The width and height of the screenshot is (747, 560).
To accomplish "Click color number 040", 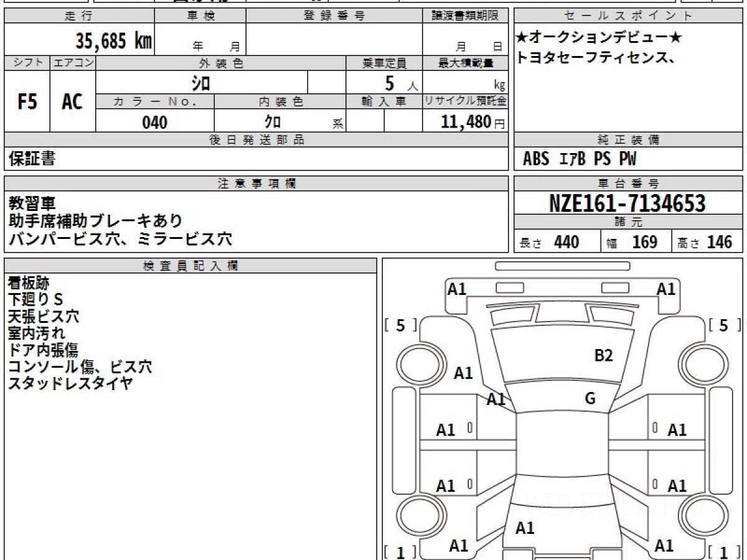I will coord(155,123).
